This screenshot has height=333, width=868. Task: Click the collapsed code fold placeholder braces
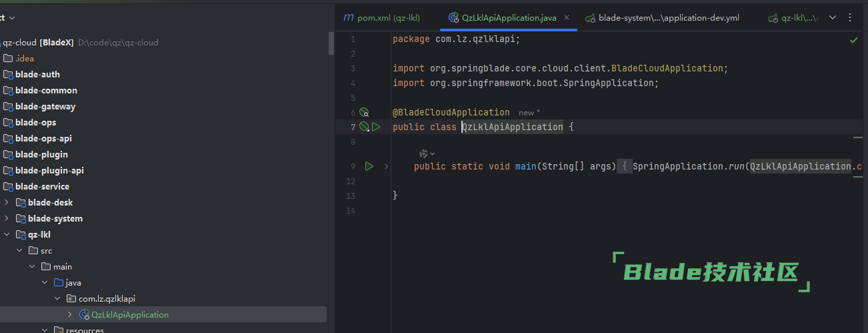pos(624,166)
